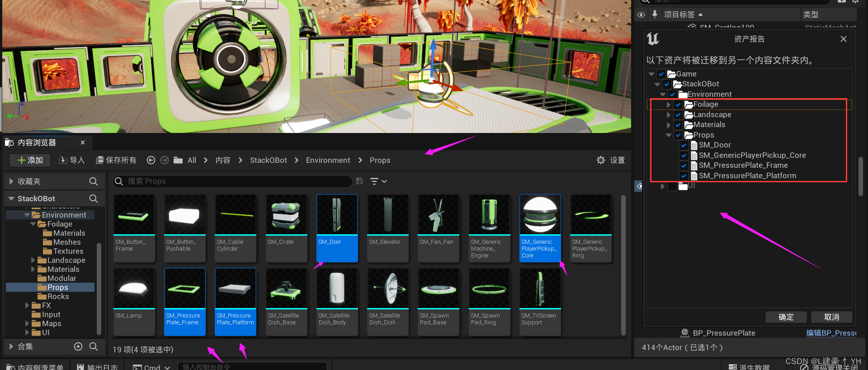The image size is (868, 370).
Task: Uncheck the Game folder checkbox
Action: [661, 74]
